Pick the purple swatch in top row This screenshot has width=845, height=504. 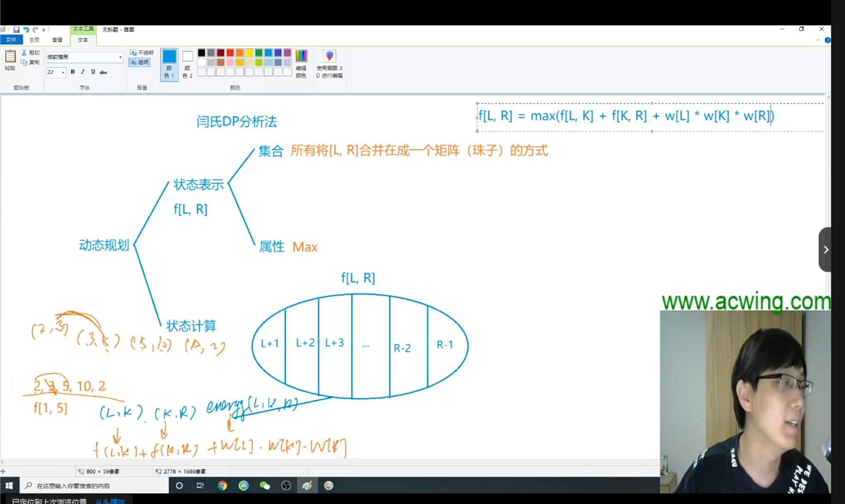click(287, 53)
